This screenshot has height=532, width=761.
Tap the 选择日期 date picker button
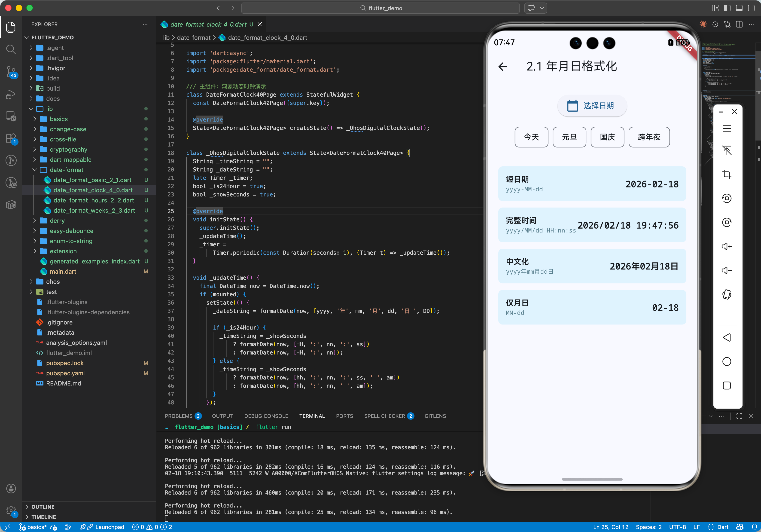click(x=592, y=106)
